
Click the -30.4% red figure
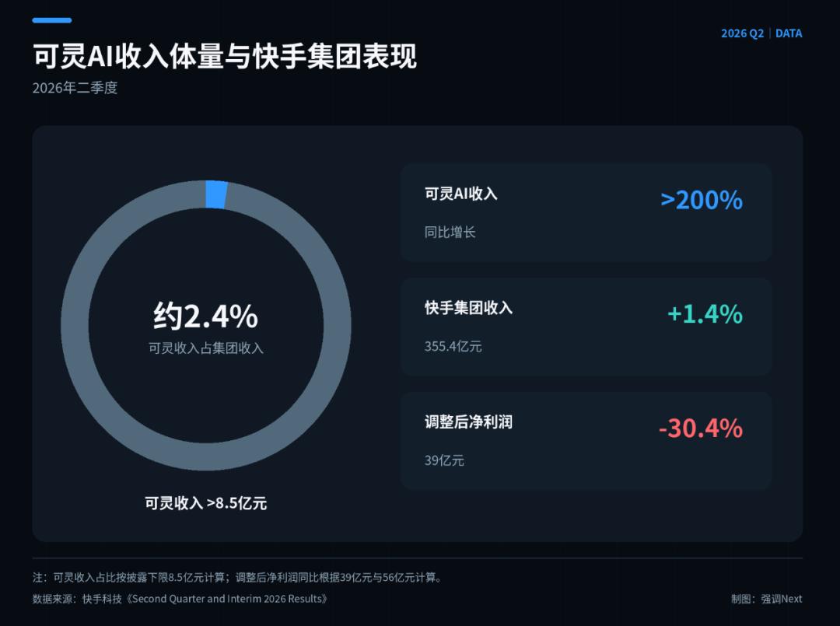click(x=701, y=428)
